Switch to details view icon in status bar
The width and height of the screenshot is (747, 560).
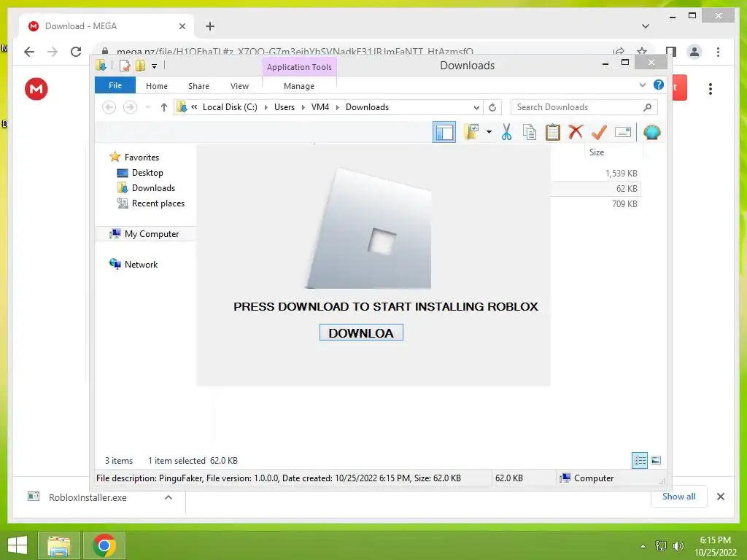[x=639, y=460]
